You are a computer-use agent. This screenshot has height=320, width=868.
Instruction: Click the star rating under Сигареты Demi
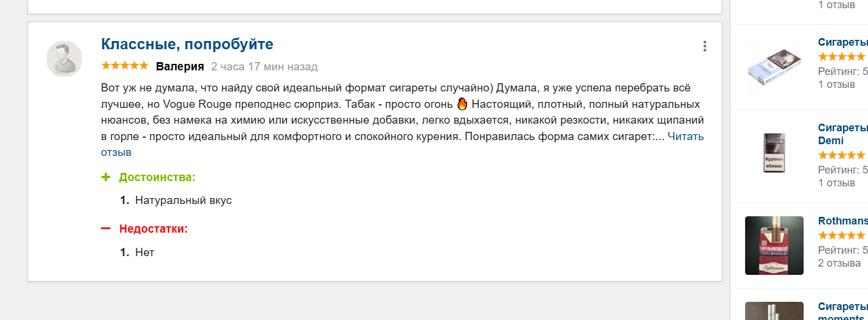coord(842,155)
